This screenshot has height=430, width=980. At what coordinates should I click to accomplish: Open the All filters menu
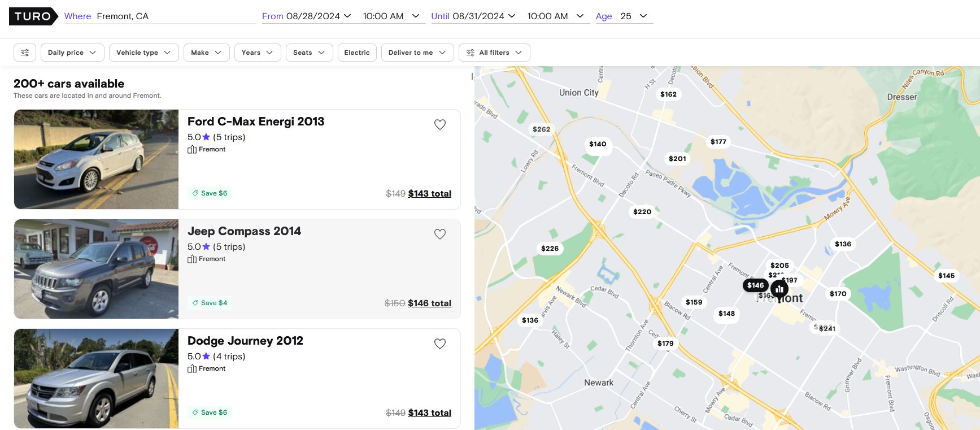click(494, 53)
